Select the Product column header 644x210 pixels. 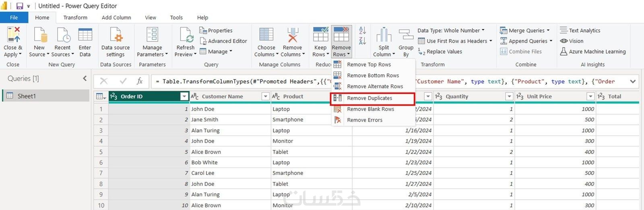311,96
